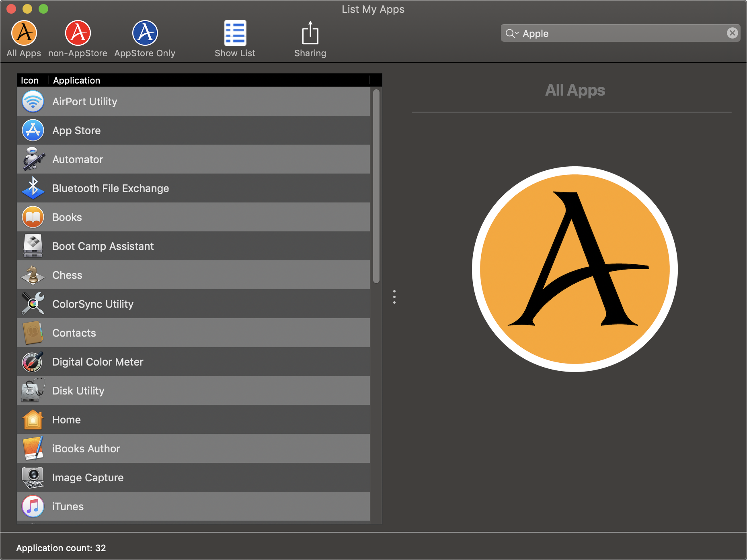Select the Home row text

coord(66,420)
